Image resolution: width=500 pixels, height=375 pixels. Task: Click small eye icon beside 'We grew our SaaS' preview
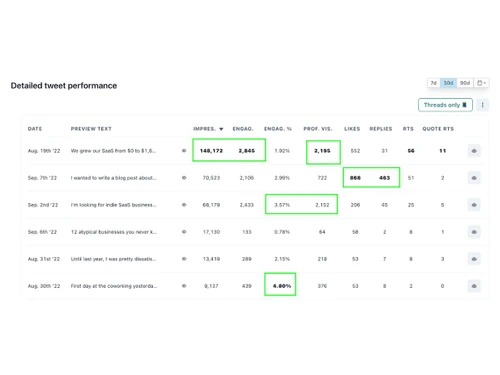pos(184,151)
